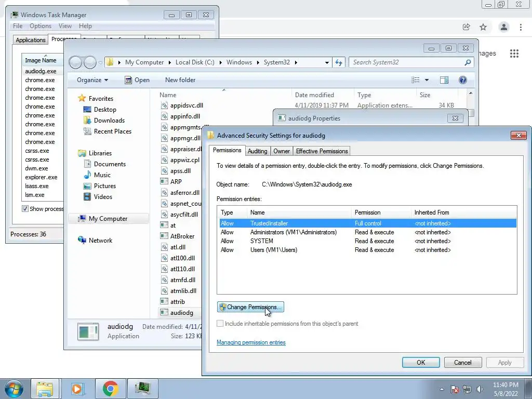Image resolution: width=532 pixels, height=399 pixels.
Task: Click OK in Advanced Security Settings
Action: click(x=421, y=362)
